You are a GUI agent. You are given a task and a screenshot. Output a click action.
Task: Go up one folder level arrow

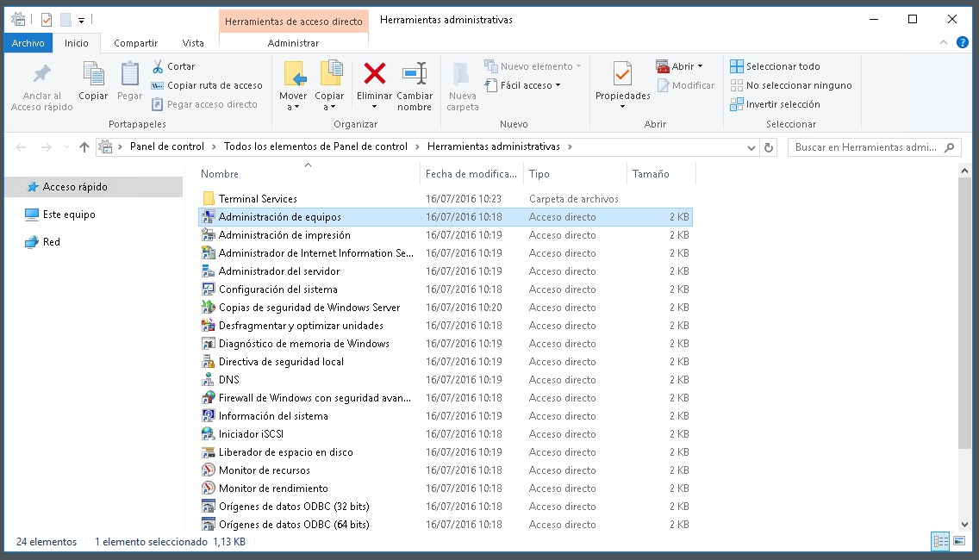[x=84, y=147]
